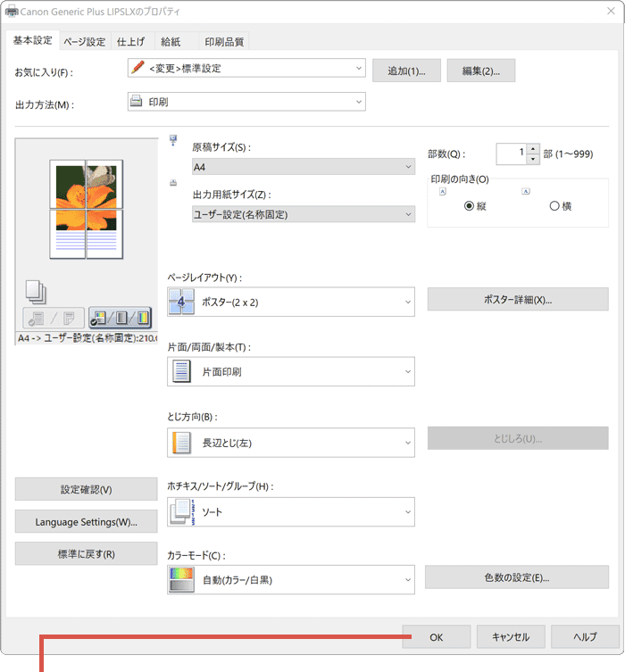The image size is (625, 672).
Task: Click the color mode rainbow icon
Action: [181, 579]
